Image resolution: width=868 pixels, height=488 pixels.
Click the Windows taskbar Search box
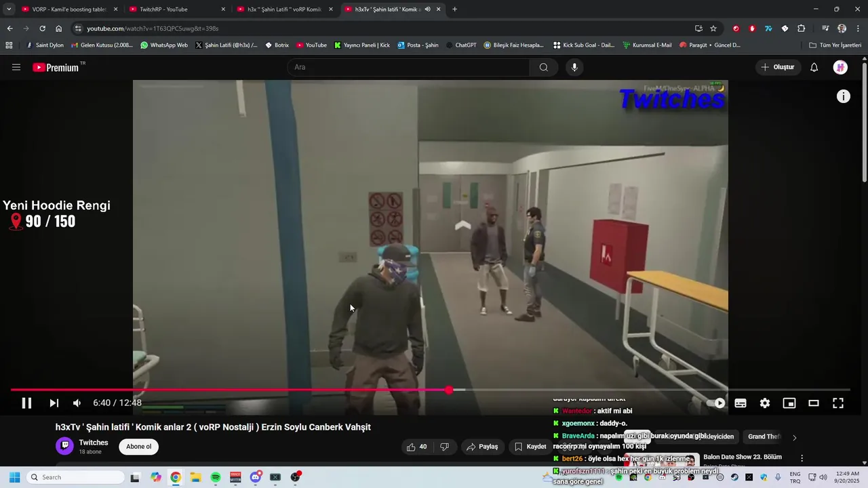tap(76, 477)
